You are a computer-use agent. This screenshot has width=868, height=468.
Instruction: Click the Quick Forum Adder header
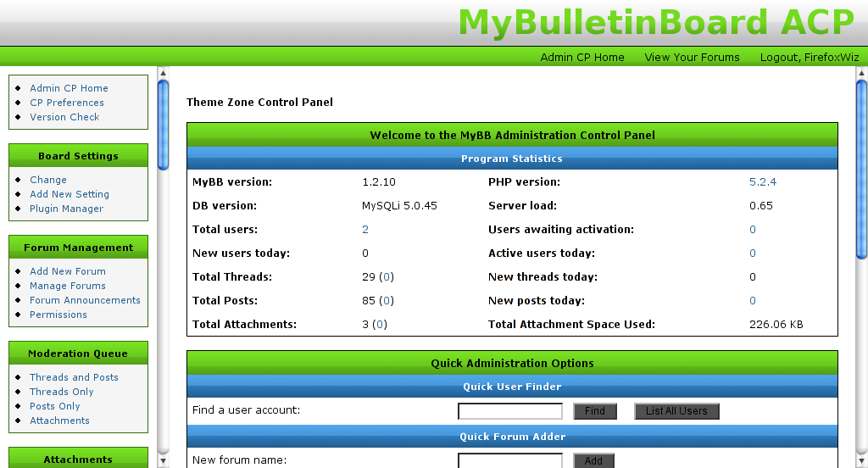click(512, 437)
